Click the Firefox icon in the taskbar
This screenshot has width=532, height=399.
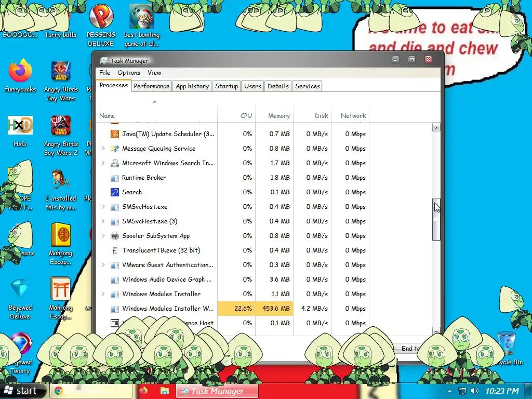[x=143, y=391]
